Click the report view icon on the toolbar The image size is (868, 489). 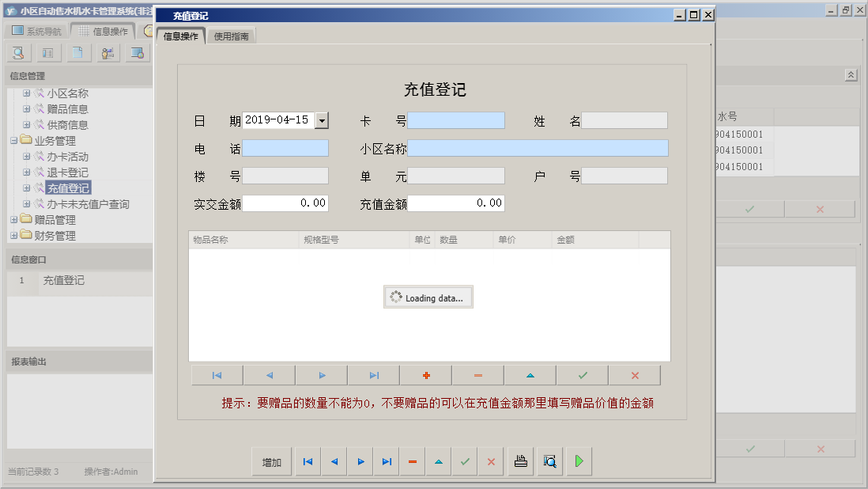(x=47, y=52)
